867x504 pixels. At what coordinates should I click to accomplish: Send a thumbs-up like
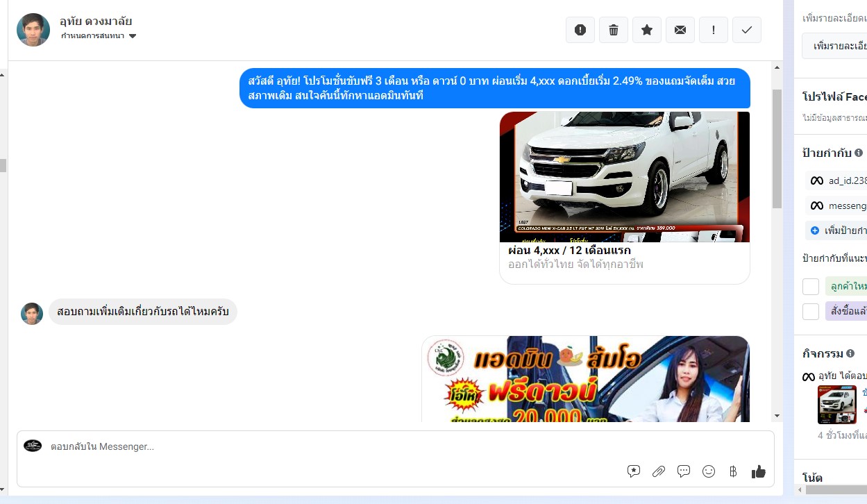point(758,471)
